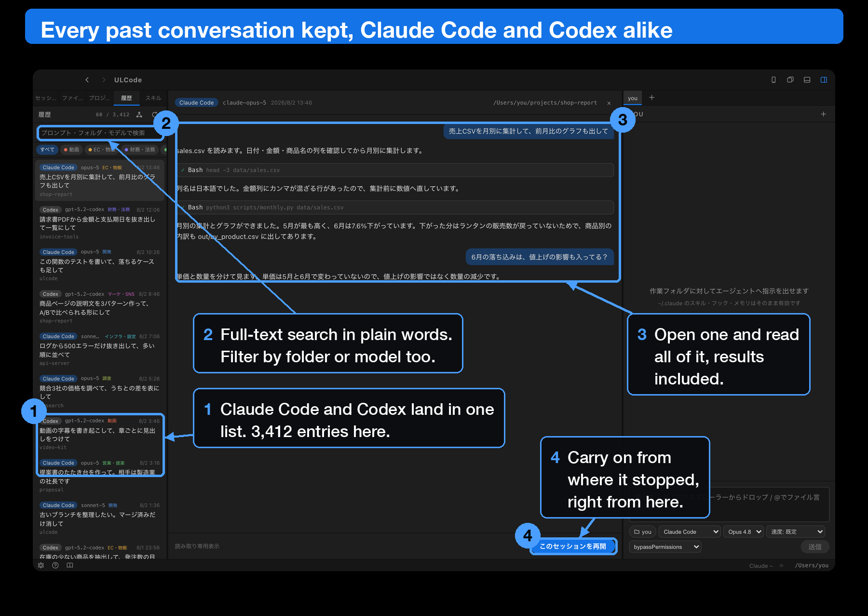
Task: Open the 提案書のたたき台 history entry
Action: point(100,476)
